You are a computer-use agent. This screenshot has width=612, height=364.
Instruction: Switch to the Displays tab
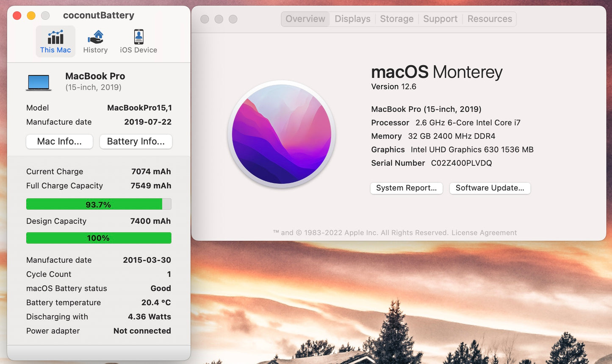pyautogui.click(x=352, y=19)
